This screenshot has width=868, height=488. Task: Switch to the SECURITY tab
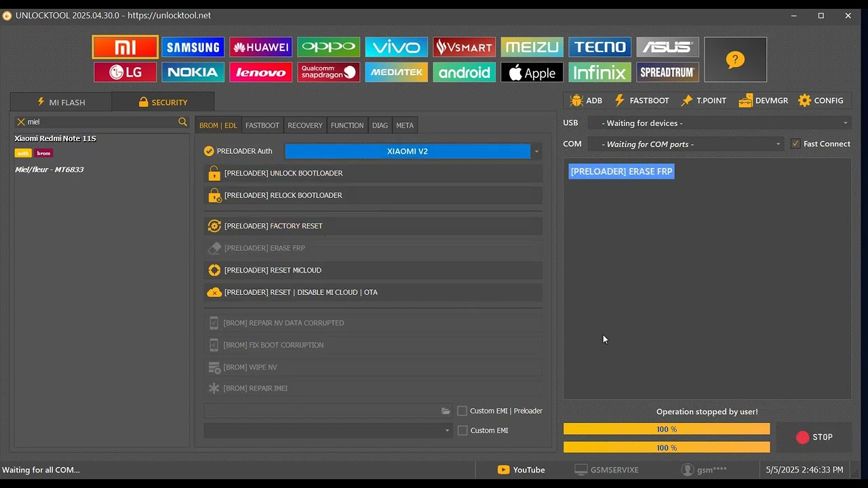tap(163, 102)
